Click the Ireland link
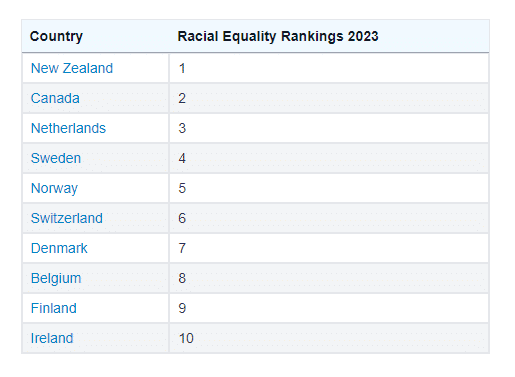 [x=52, y=338]
